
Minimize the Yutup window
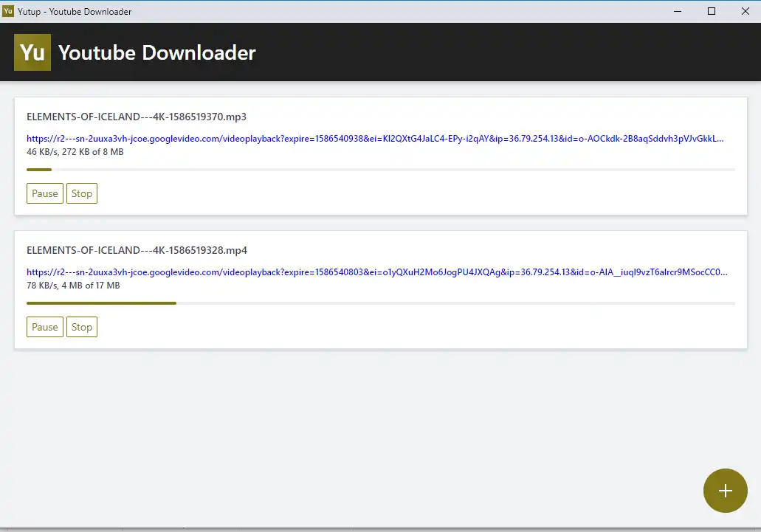(x=678, y=11)
